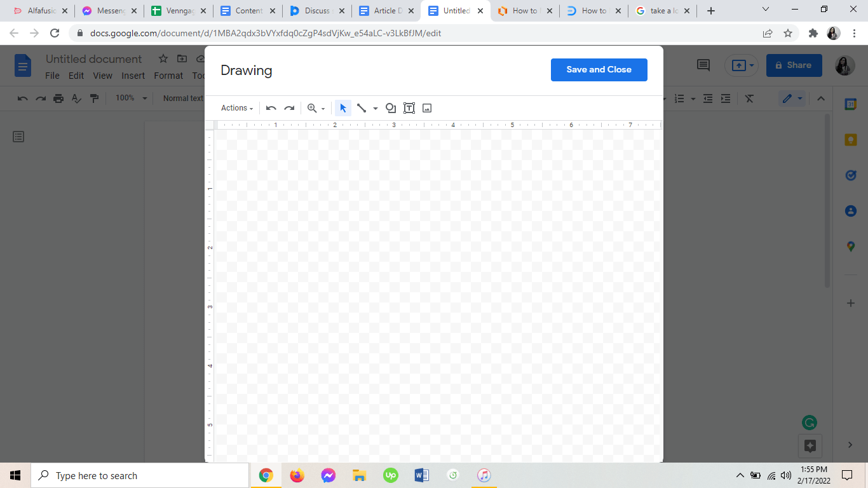Bookmark this page with the star icon

tap(788, 33)
